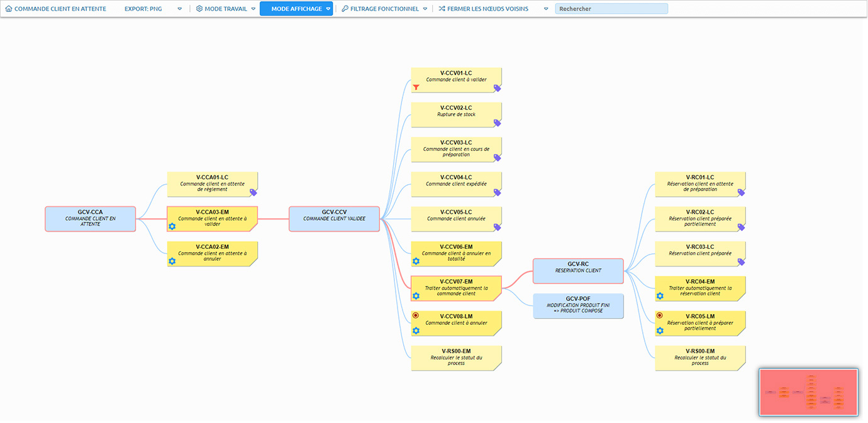Viewport: 868px width, 423px height.
Task: Click the 'Réservation client à préparer partiellement' text
Action: (700, 326)
